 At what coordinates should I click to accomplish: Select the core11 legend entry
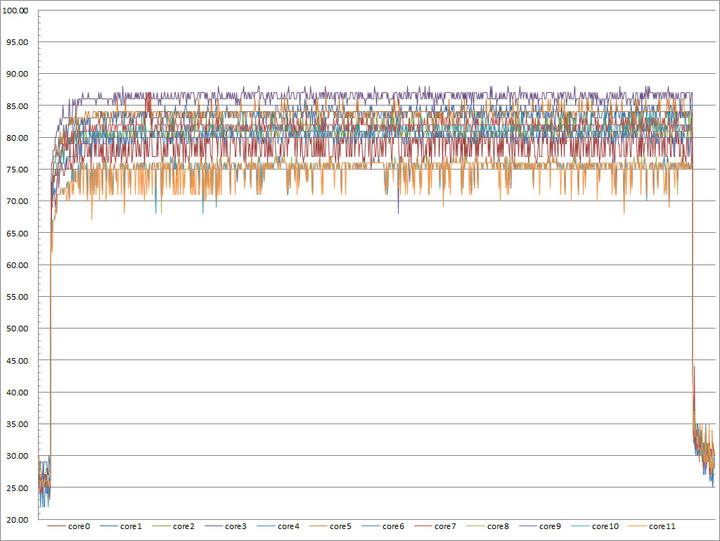click(652, 526)
